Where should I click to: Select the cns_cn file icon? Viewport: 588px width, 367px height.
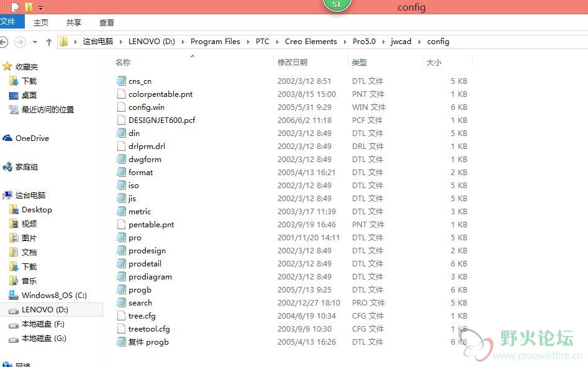coord(121,81)
